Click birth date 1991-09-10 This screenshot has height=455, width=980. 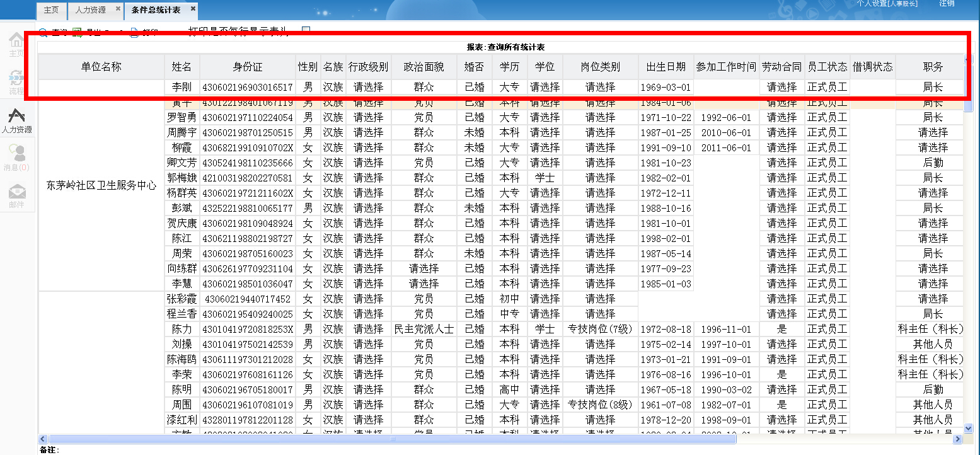[x=666, y=147]
